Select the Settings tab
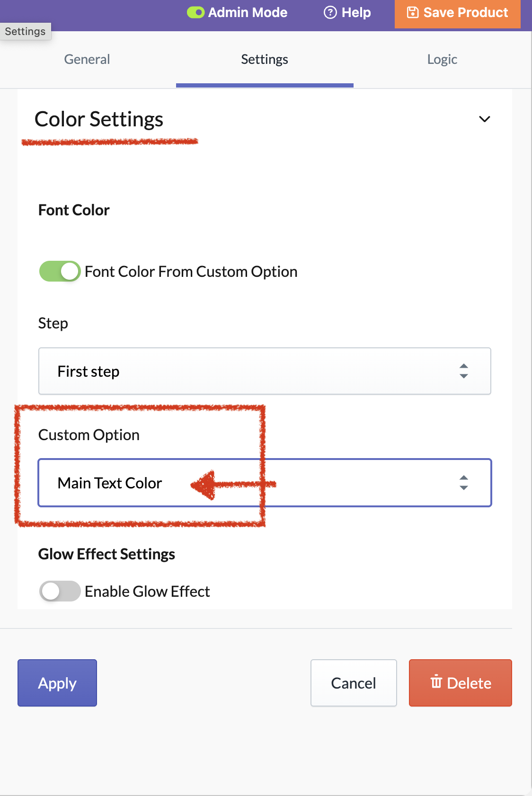Viewport: 532px width, 796px height. 265,60
